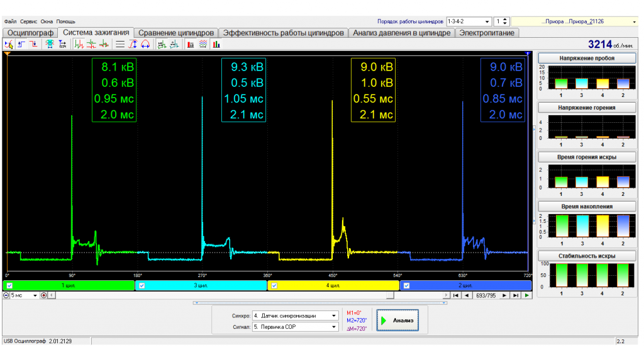Click the red bar with 10 icon

tap(191, 44)
